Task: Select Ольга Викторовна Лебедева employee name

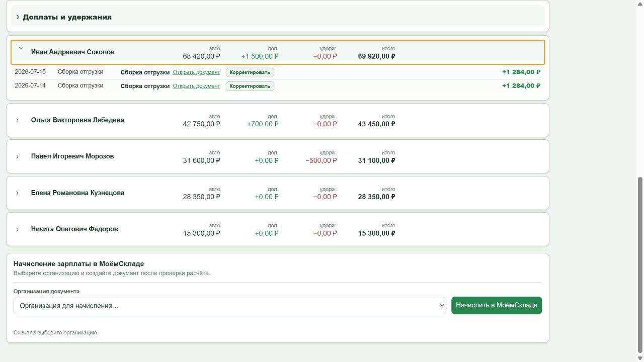Action: tap(77, 120)
